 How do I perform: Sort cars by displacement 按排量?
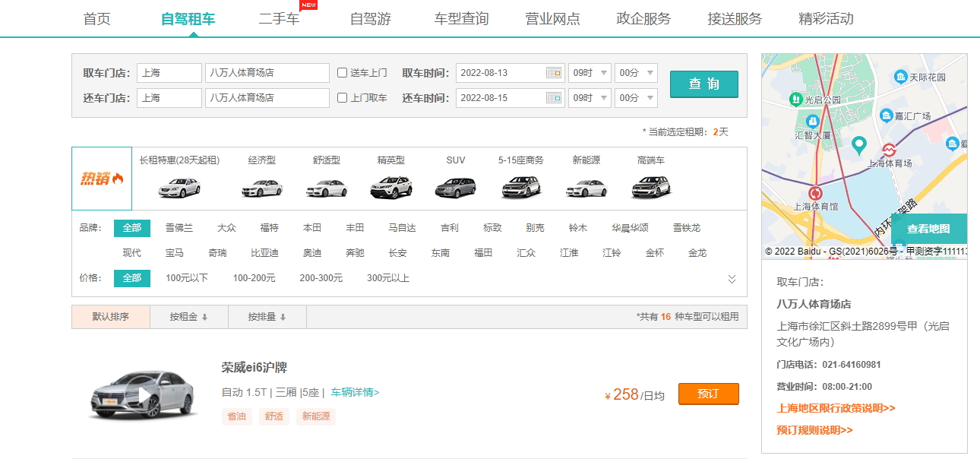pos(267,317)
